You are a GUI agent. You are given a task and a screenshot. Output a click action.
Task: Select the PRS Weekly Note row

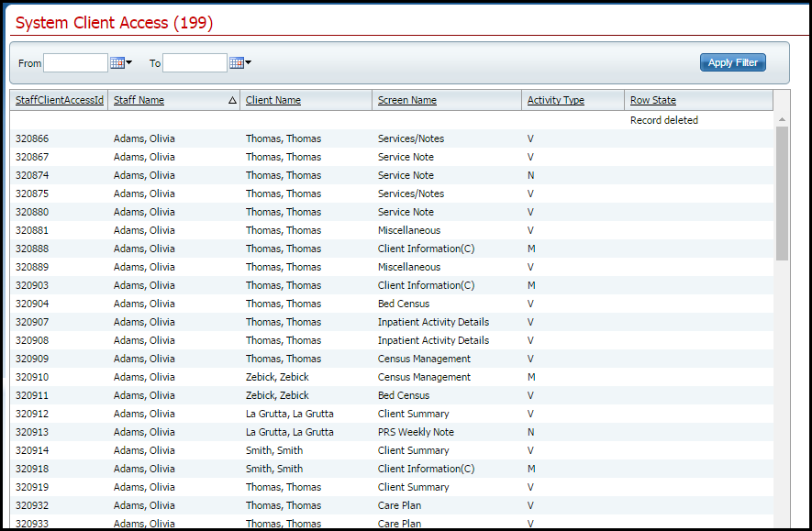coord(416,432)
